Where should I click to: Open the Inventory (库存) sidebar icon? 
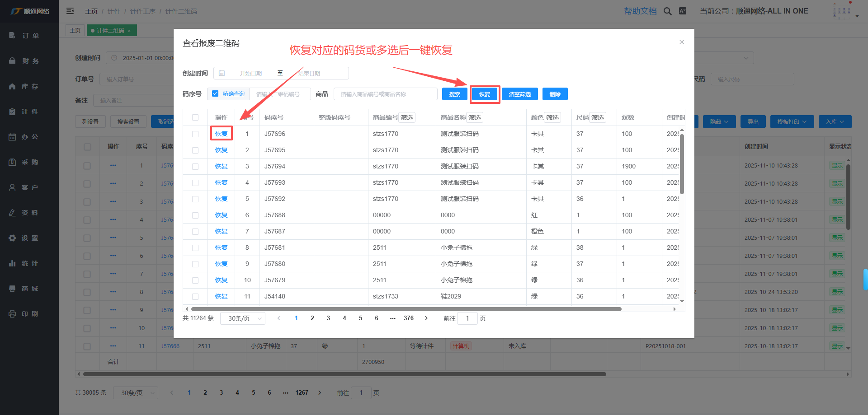pyautogui.click(x=12, y=86)
